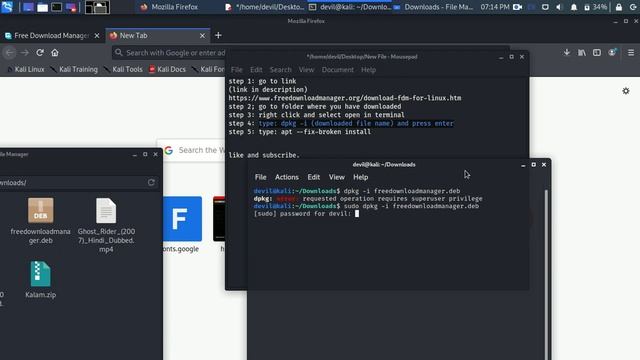The width and height of the screenshot is (640, 360).
Task: Open the Firefox library icon
Action: (582, 53)
